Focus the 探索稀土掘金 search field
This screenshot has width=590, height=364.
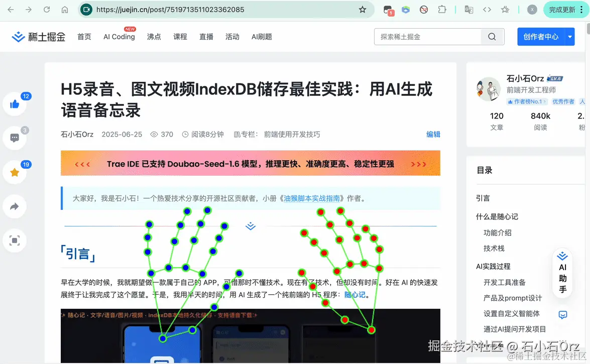(427, 37)
